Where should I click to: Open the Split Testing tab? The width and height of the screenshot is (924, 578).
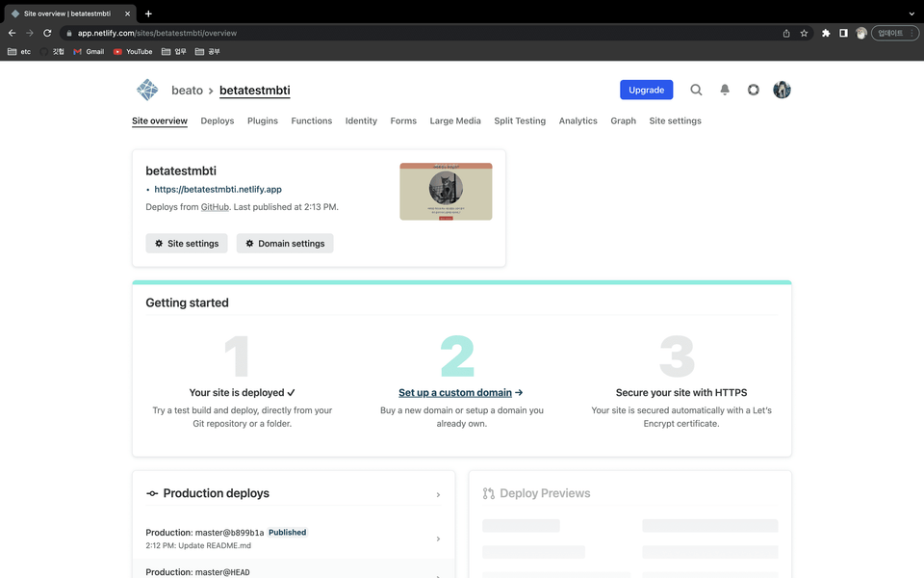tap(520, 120)
